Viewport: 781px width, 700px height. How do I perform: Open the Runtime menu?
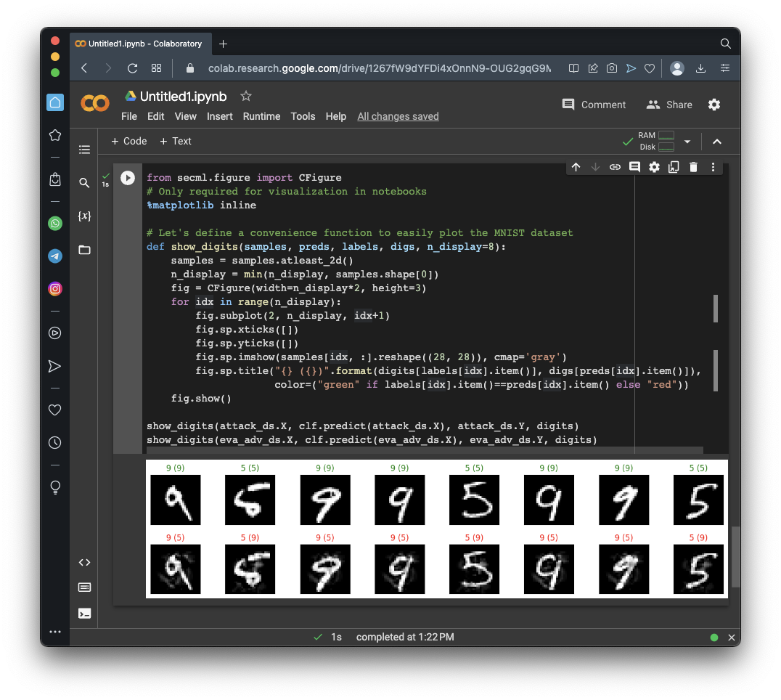261,116
